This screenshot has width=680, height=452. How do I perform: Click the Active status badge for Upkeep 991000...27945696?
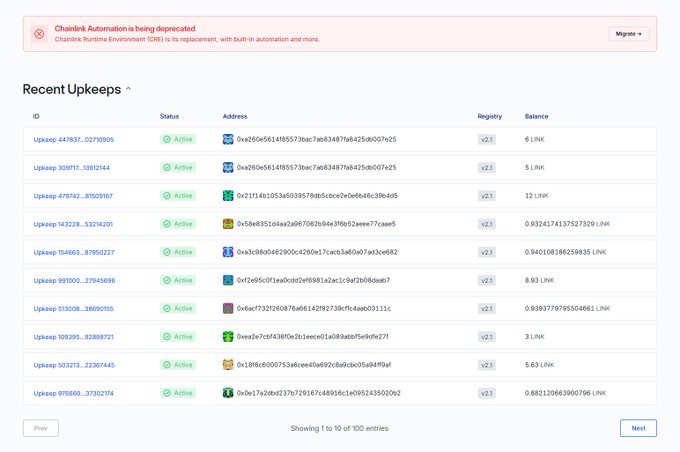point(178,280)
